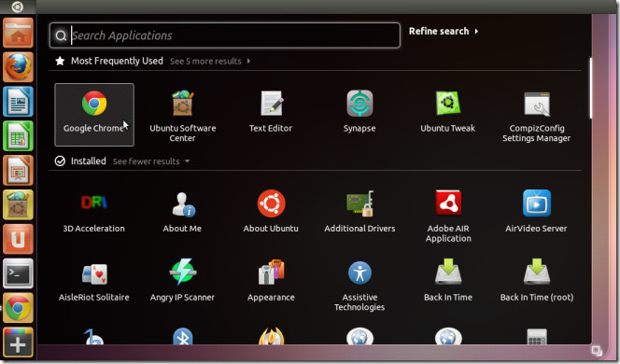Expand the Refine search filters
This screenshot has height=364, width=620.
click(x=444, y=31)
